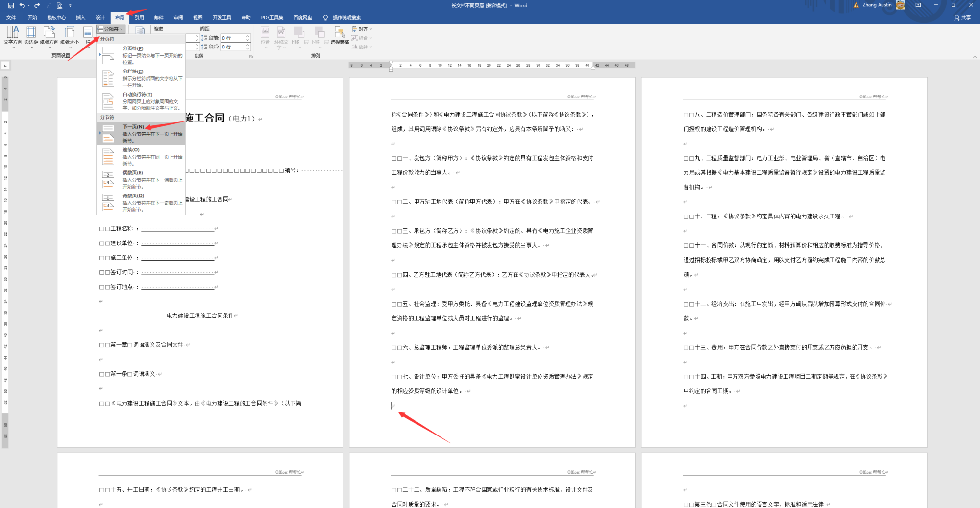Image resolution: width=980 pixels, height=508 pixels.
Task: Open the 帮助 tab
Action: [x=246, y=18]
